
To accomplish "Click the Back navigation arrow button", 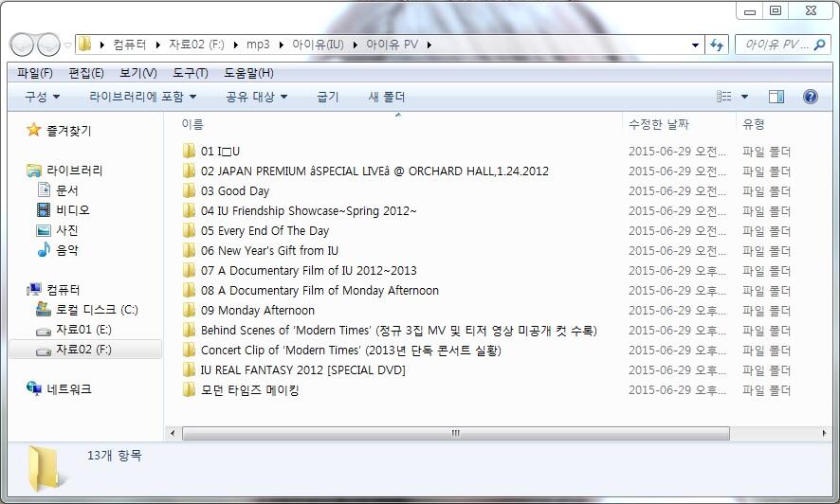I will click(x=22, y=45).
